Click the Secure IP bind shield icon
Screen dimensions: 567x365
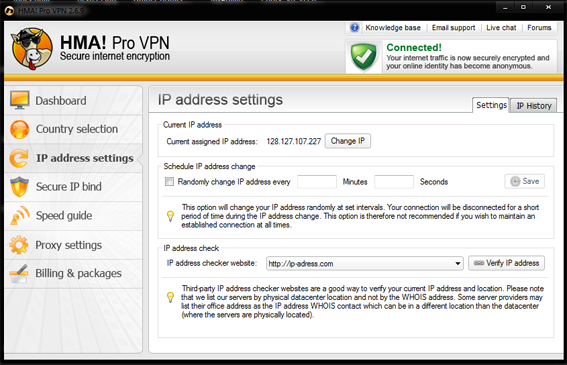19,187
